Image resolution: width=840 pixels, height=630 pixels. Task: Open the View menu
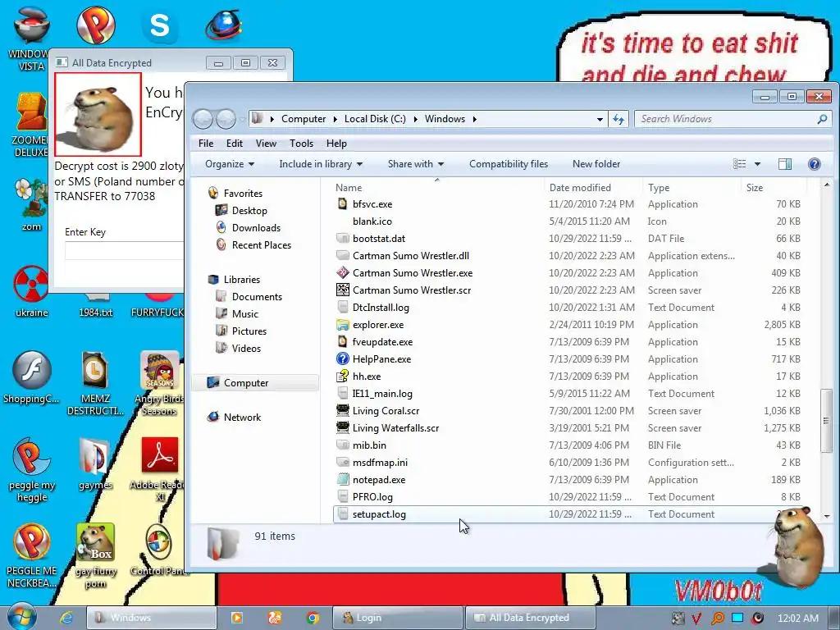coord(266,144)
